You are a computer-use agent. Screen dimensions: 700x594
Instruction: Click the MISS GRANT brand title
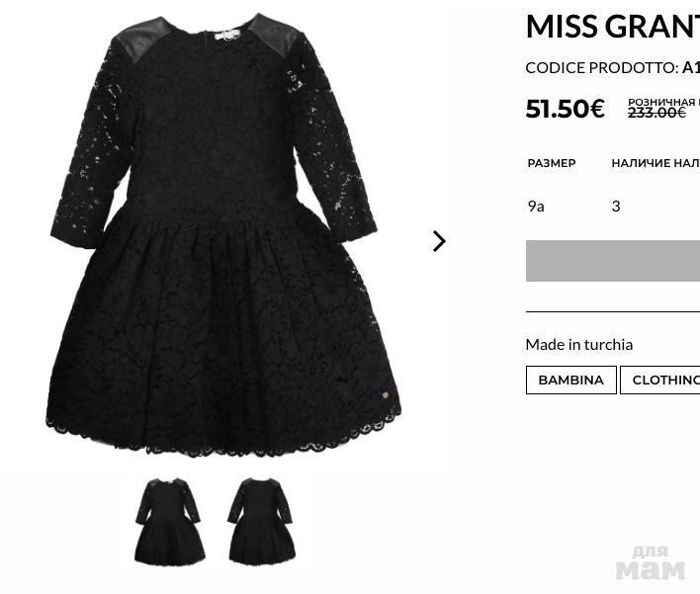point(613,27)
